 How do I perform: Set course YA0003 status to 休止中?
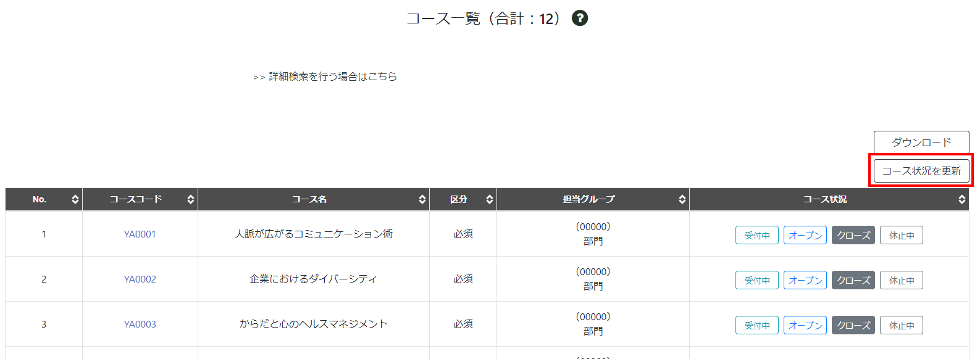click(x=901, y=325)
